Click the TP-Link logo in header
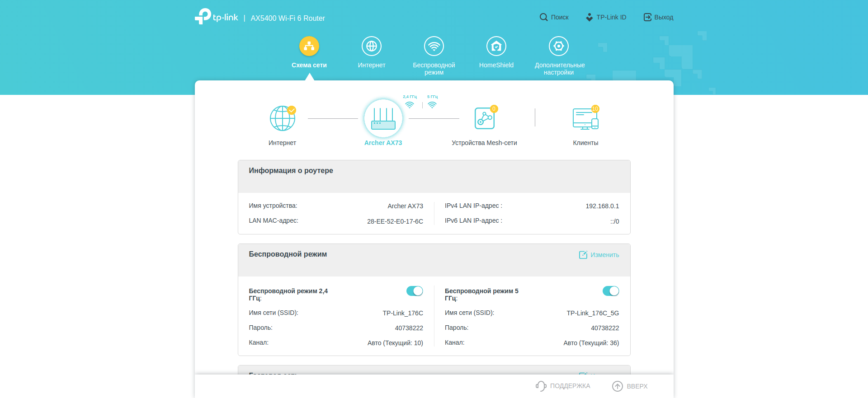The image size is (868, 398). pyautogui.click(x=217, y=17)
